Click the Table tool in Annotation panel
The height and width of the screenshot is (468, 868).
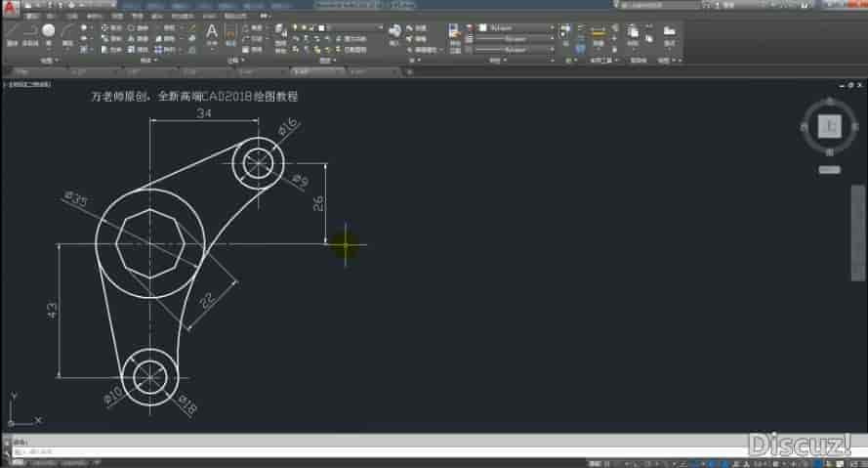click(253, 50)
